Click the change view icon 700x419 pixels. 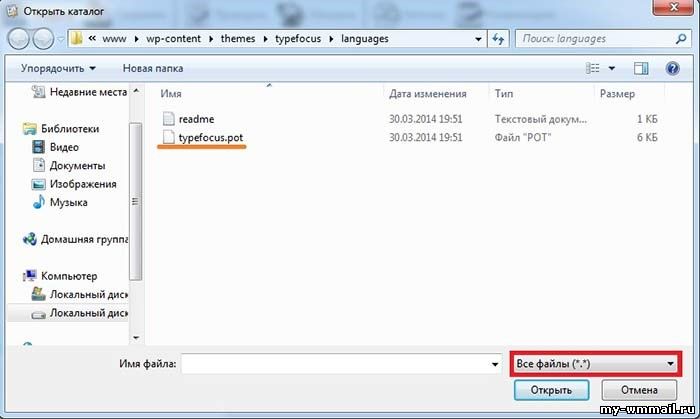pos(592,68)
